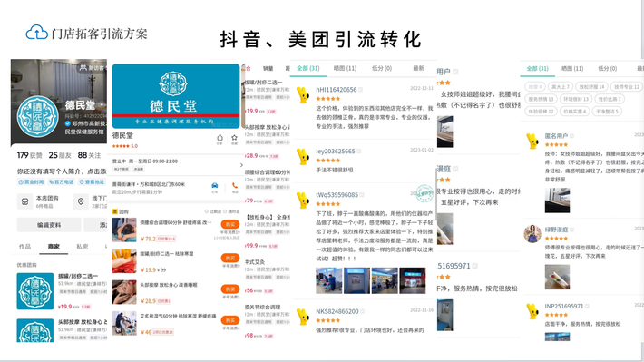Expand the 营业中 business hours chevron
Image resolution: width=644 pixels, height=362 pixels.
(x=241, y=165)
